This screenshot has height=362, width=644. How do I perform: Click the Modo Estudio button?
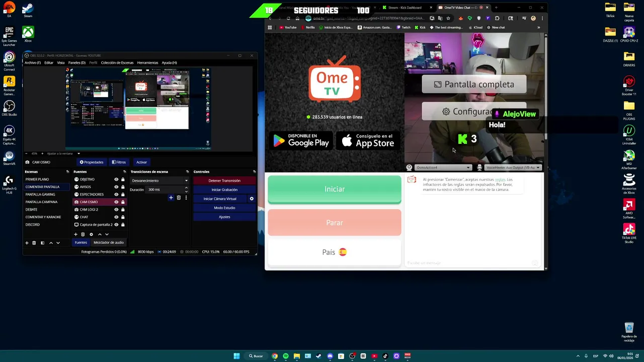tap(224, 208)
